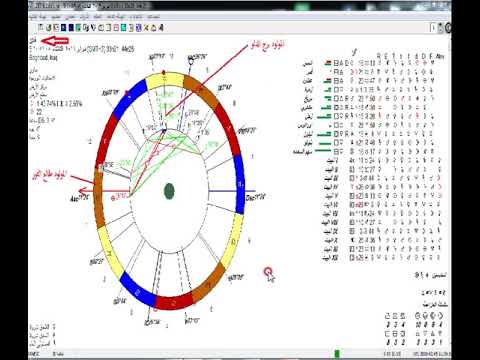Click the purple-blue square toolbar icon

click(x=139, y=28)
